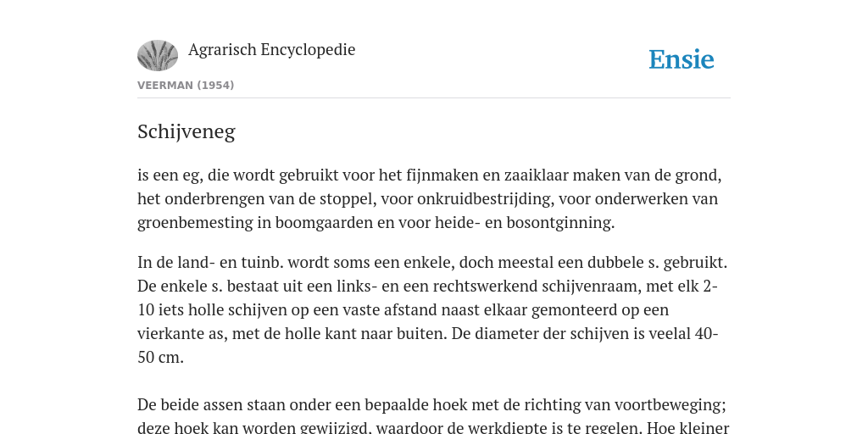868x434 pixels.
Task: Go to the Ensie homepage via the logo
Action: [x=681, y=60]
